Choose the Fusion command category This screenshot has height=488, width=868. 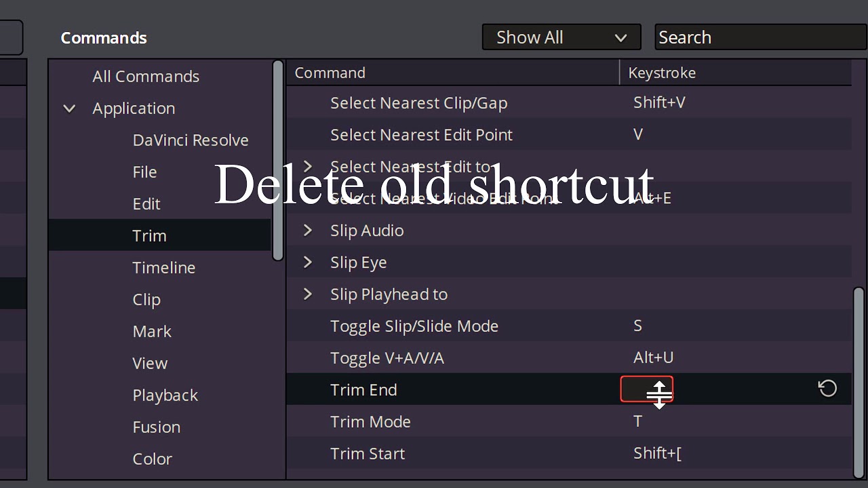pyautogui.click(x=157, y=427)
